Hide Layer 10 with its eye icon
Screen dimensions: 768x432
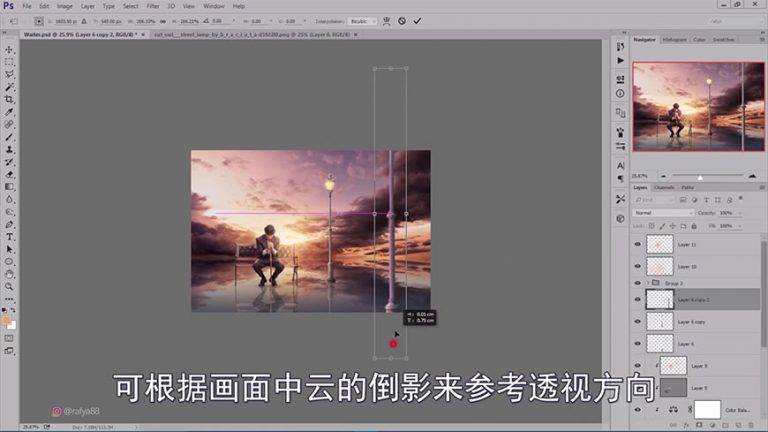tap(637, 266)
